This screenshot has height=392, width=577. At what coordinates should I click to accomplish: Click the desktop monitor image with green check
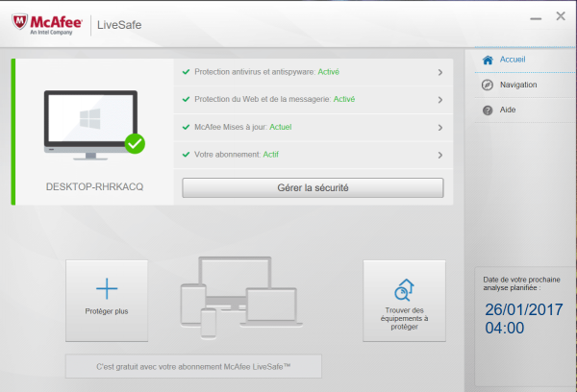pyautogui.click(x=94, y=126)
